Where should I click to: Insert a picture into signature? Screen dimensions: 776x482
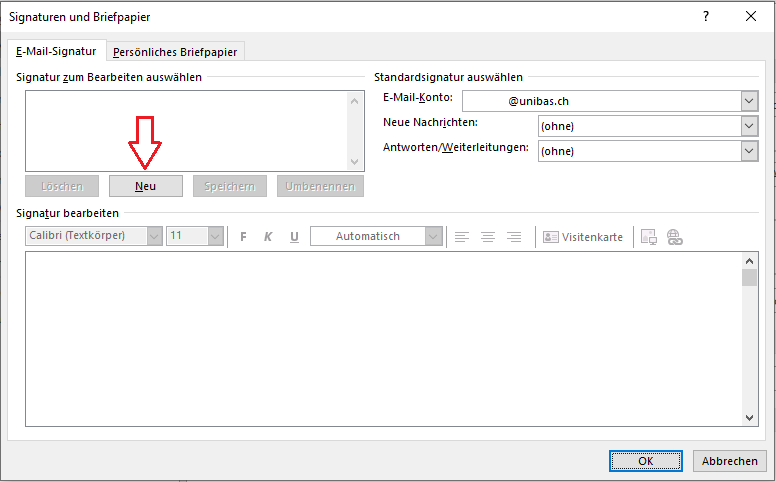coord(648,237)
